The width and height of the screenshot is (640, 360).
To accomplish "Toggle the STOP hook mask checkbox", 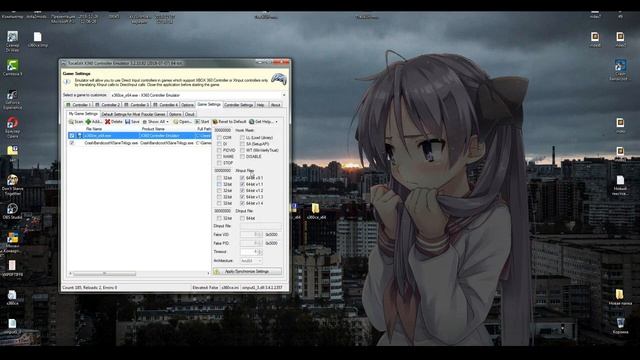I will pyautogui.click(x=219, y=163).
